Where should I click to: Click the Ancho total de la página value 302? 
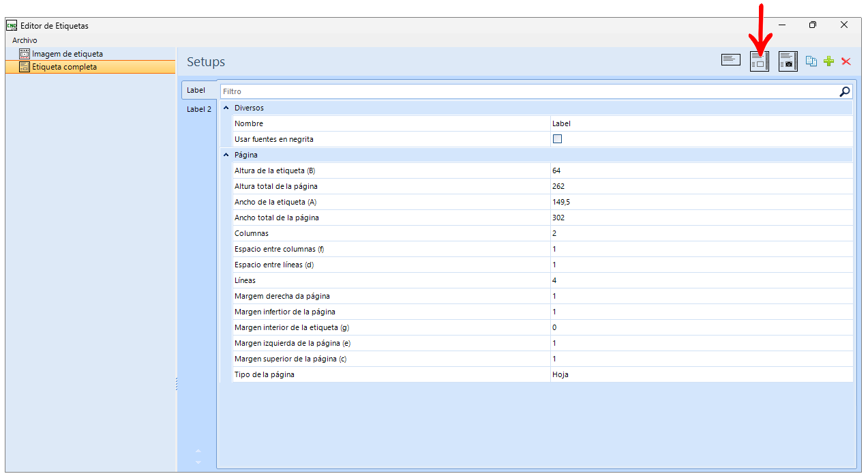[x=702, y=218]
